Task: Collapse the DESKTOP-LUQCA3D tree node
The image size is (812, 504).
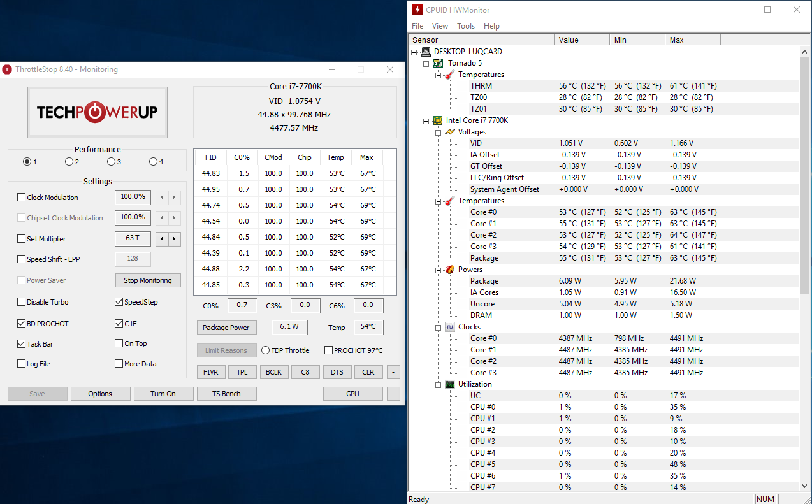Action: 415,52
